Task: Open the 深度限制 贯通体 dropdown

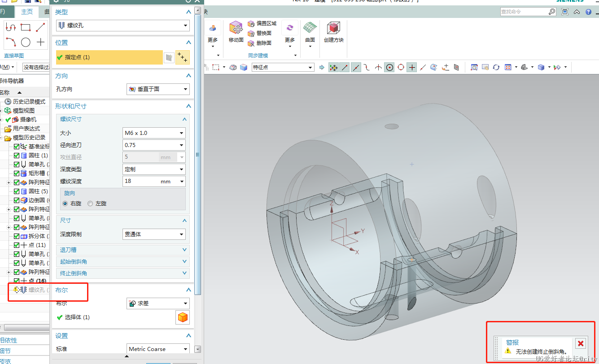Action: pos(154,234)
